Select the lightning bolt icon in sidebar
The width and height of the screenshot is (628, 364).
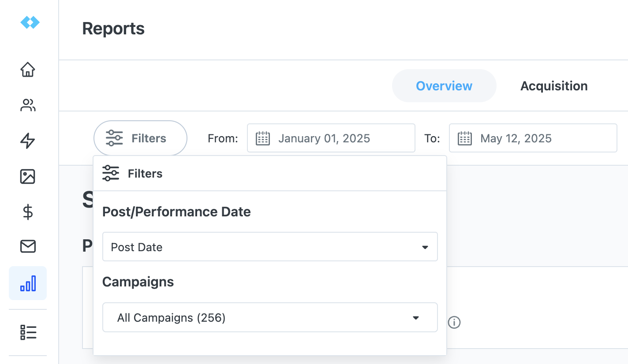click(x=28, y=141)
